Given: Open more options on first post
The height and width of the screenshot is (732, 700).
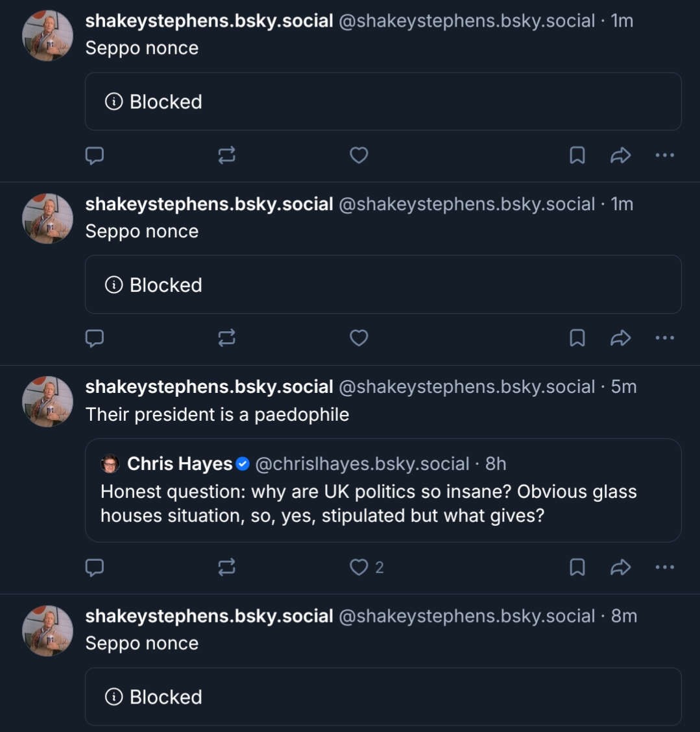Looking at the screenshot, I should click(x=665, y=156).
